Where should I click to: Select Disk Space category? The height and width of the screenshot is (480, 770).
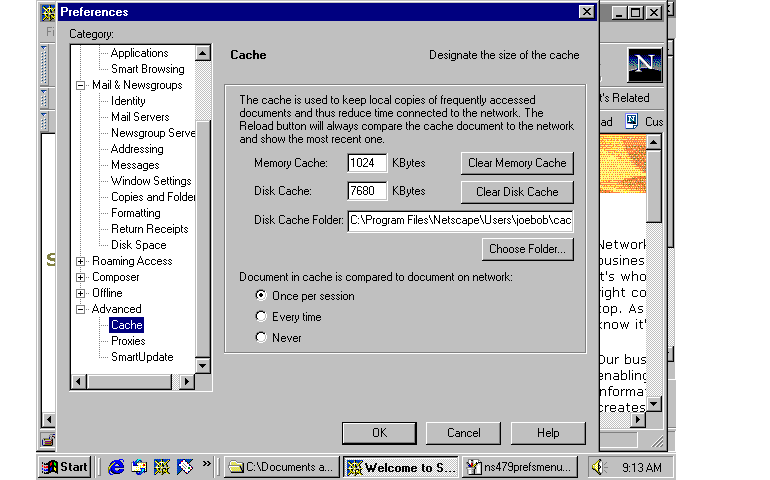(x=138, y=245)
